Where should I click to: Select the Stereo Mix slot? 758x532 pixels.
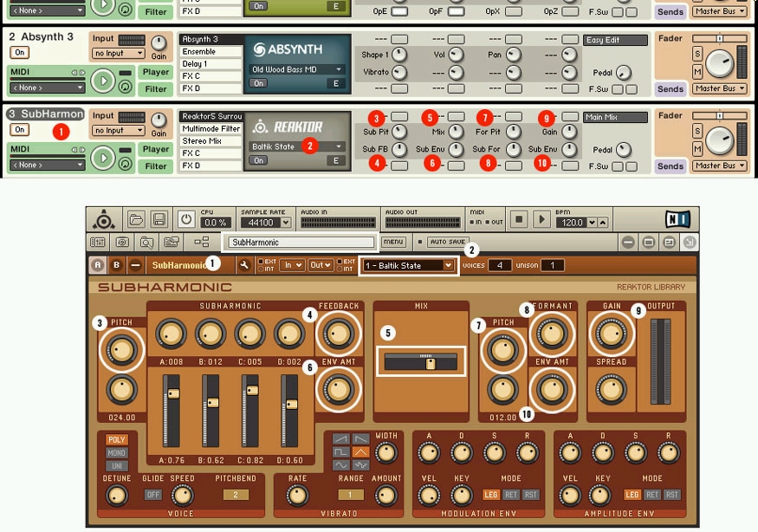[211, 140]
